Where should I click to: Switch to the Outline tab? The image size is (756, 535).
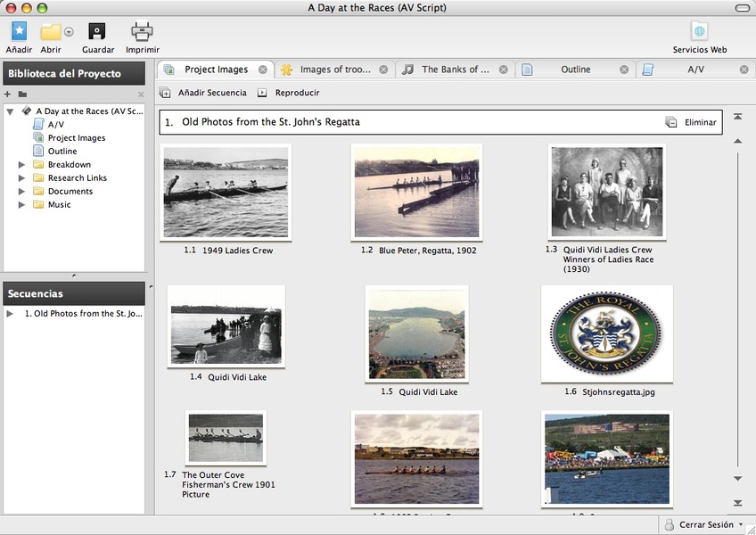(x=575, y=70)
